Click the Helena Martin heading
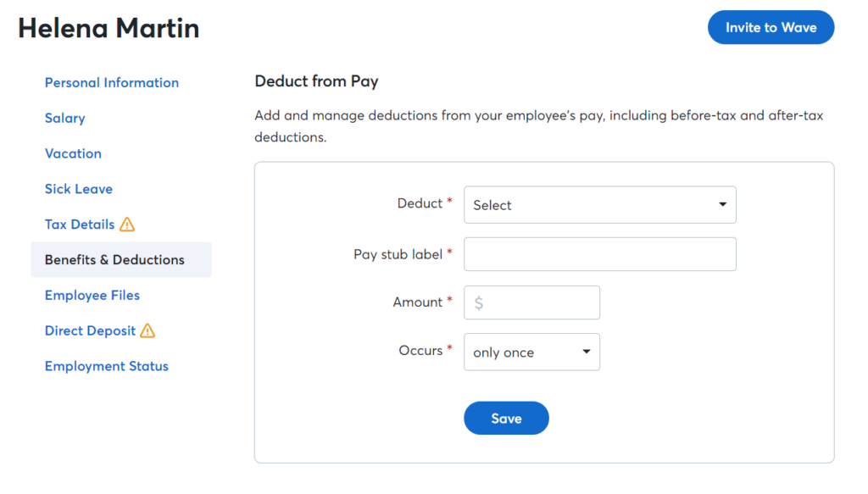The height and width of the screenshot is (494, 868). 108,28
